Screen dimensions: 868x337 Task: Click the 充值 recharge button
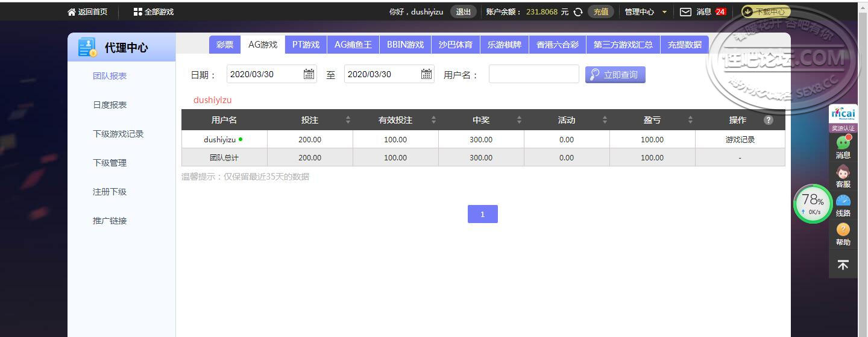[601, 12]
